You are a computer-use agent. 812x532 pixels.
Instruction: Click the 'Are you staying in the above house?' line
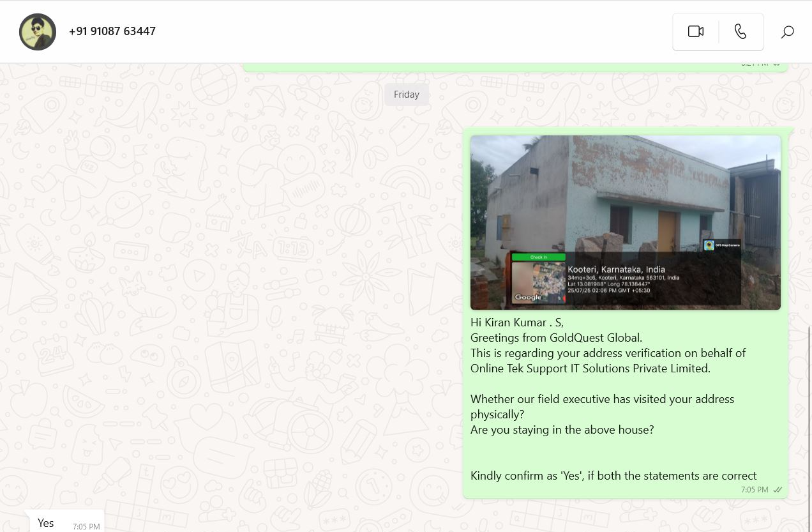coord(562,430)
